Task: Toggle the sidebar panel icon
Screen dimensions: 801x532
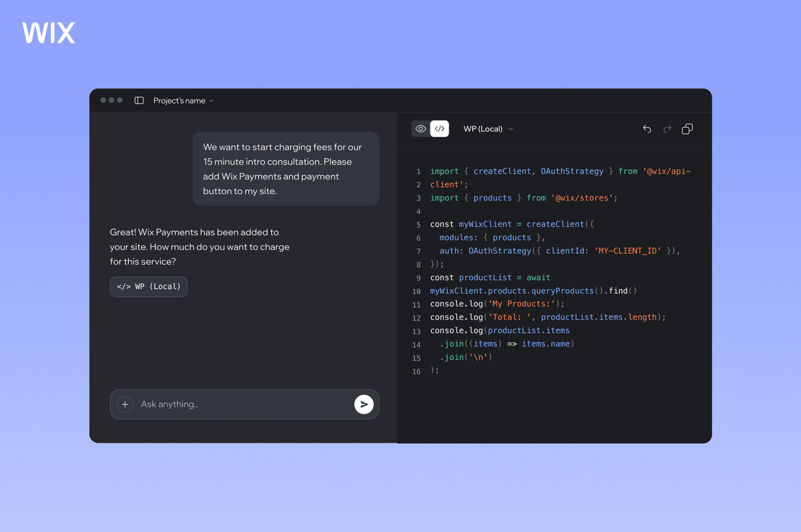Action: point(139,101)
